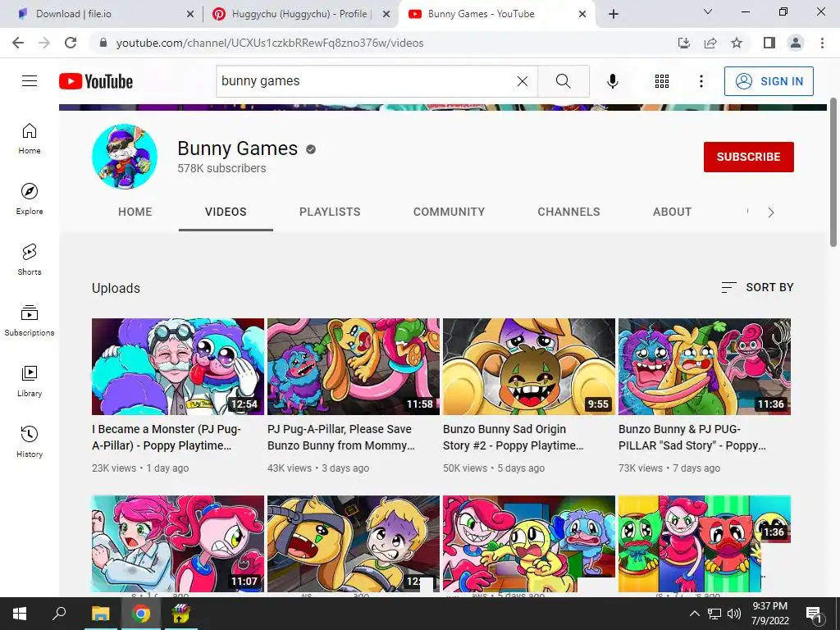Screen dimensions: 840x630
Task: Open the ABOUT channel tab
Action: [x=672, y=212]
